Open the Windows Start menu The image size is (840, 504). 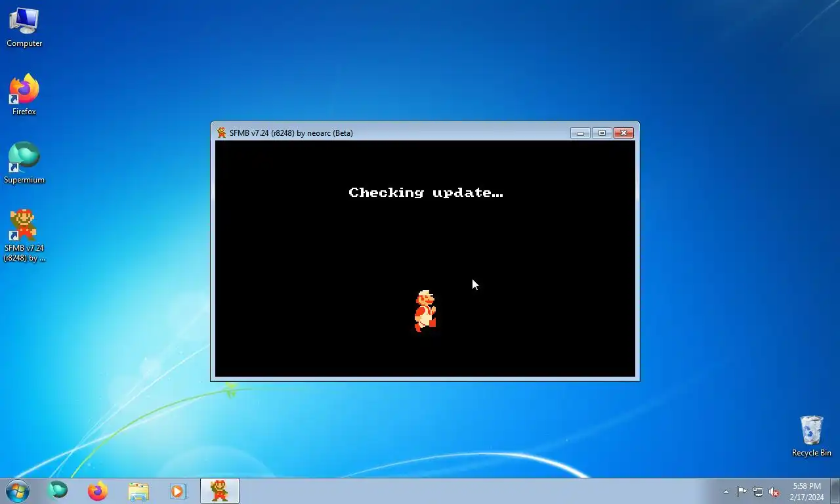[17, 491]
